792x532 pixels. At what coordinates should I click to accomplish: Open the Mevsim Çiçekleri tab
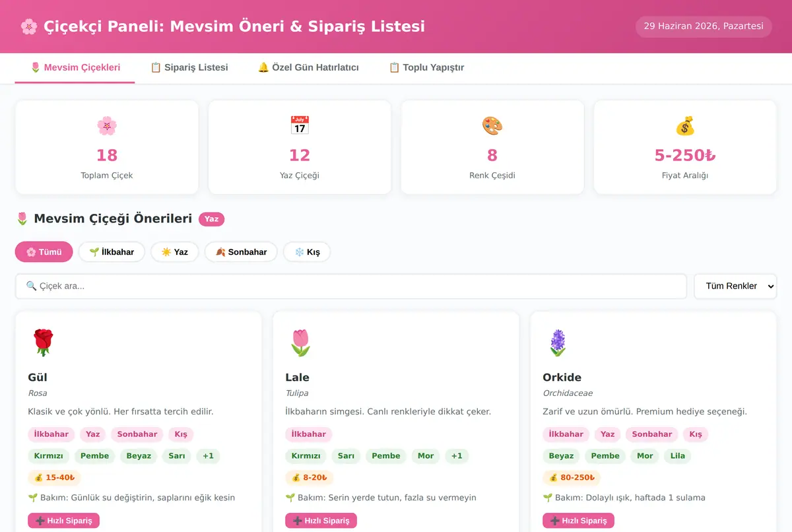click(75, 67)
